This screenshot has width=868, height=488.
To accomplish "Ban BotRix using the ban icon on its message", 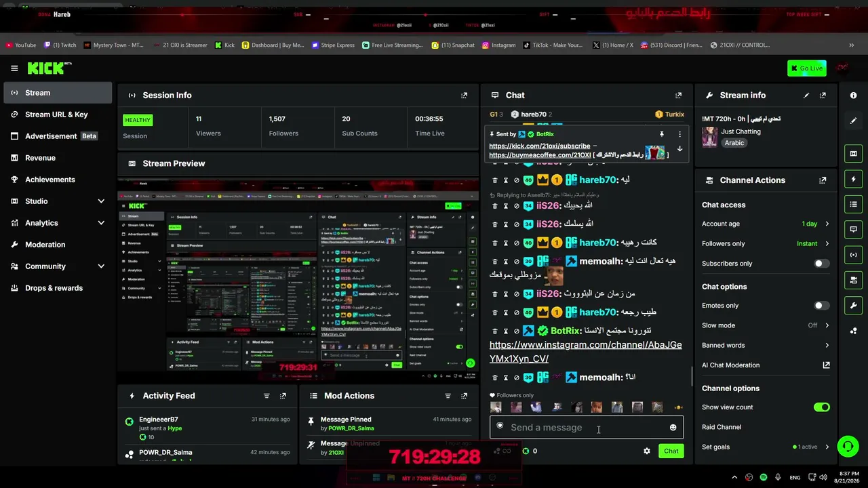I will click(516, 331).
